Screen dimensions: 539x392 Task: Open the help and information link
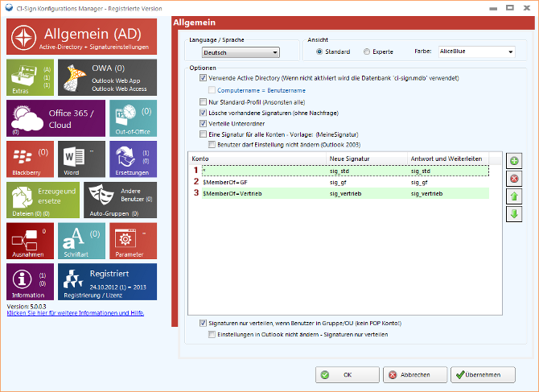tap(76, 313)
